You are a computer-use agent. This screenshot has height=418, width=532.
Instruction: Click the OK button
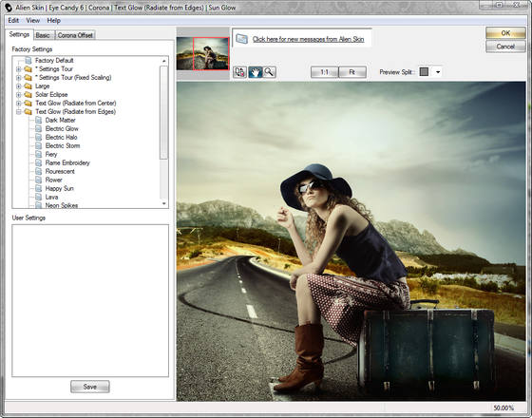click(505, 33)
